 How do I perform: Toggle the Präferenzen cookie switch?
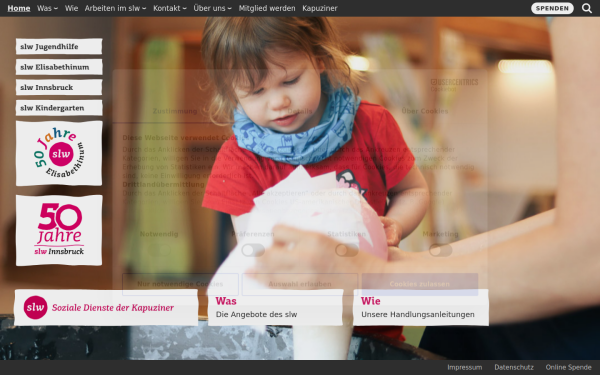tap(253, 250)
